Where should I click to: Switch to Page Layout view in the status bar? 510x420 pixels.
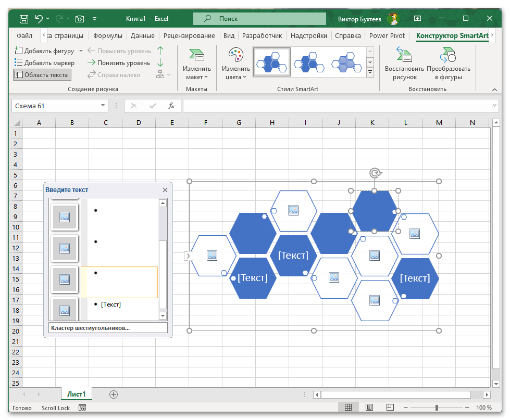369,408
